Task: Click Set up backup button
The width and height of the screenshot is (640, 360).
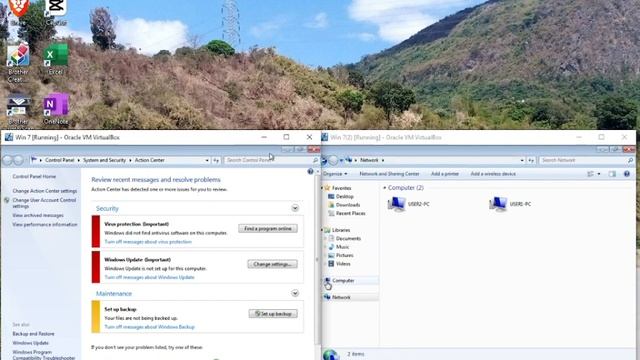Action: [x=273, y=313]
